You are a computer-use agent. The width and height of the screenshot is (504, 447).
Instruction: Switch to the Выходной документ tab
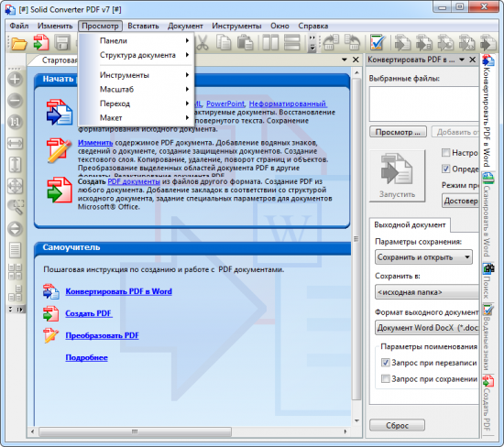point(410,225)
